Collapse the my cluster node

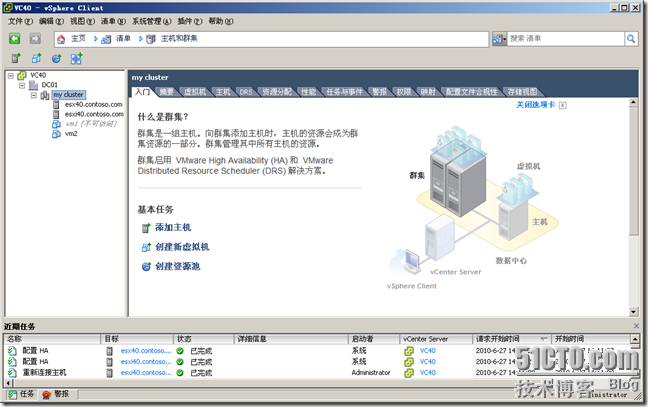click(33, 95)
